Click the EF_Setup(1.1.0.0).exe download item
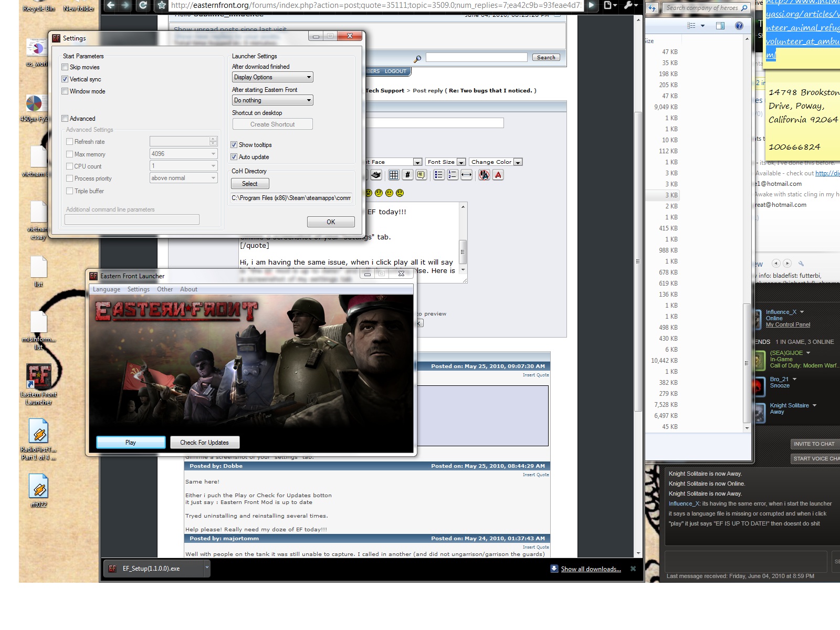Screen dimensions: 840x630 click(x=152, y=569)
